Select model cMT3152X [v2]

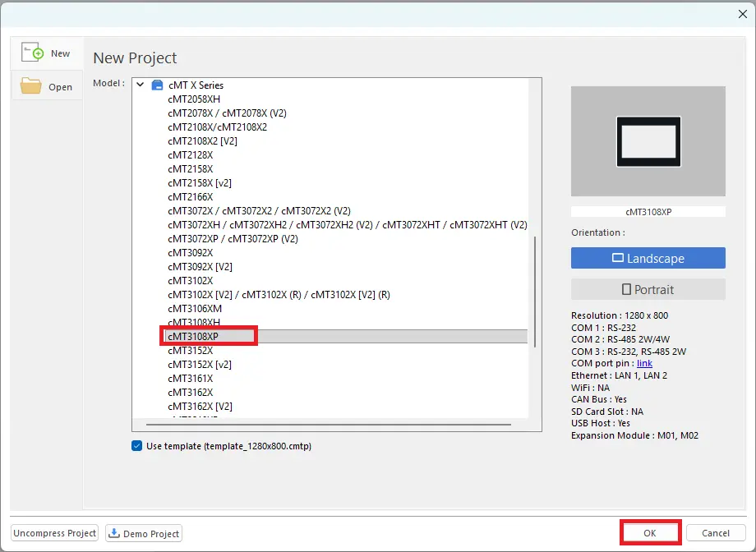[x=200, y=365]
